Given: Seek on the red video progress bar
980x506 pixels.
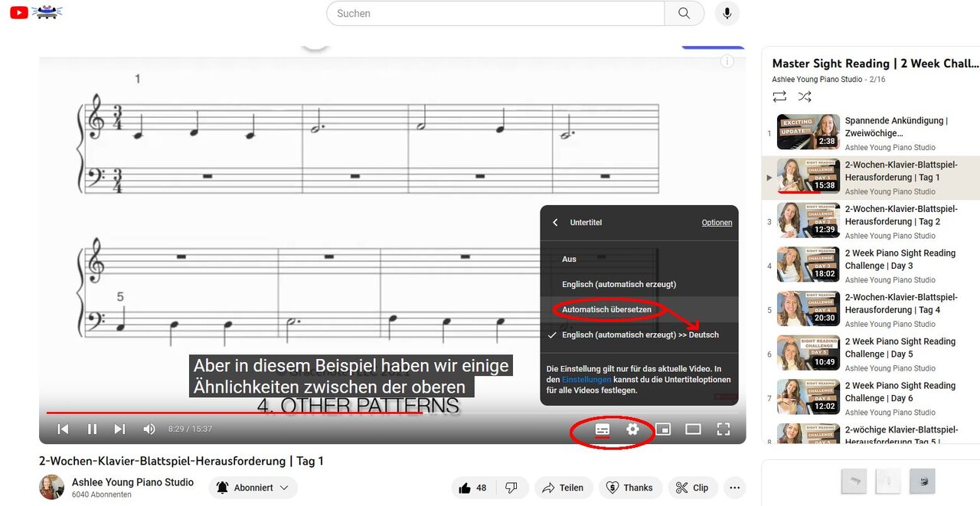Looking at the screenshot, I should click(392, 413).
